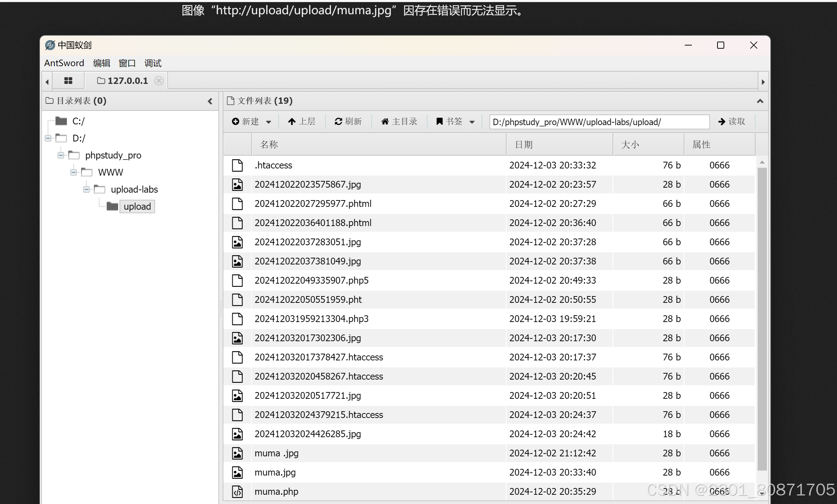This screenshot has height=504, width=837.
Task: Click the file path input field
Action: (x=599, y=122)
